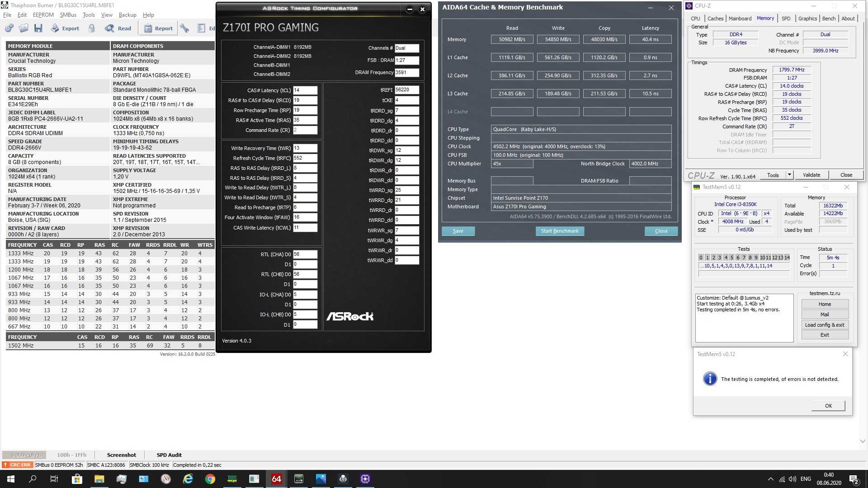
Task: Click the TestMem5 RAM icon on taskbar
Action: click(232, 479)
